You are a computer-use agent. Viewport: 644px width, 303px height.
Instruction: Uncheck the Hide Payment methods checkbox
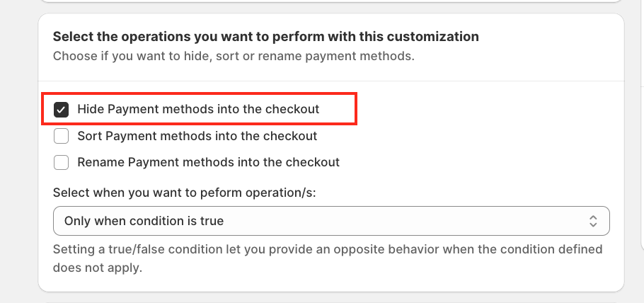click(x=62, y=110)
